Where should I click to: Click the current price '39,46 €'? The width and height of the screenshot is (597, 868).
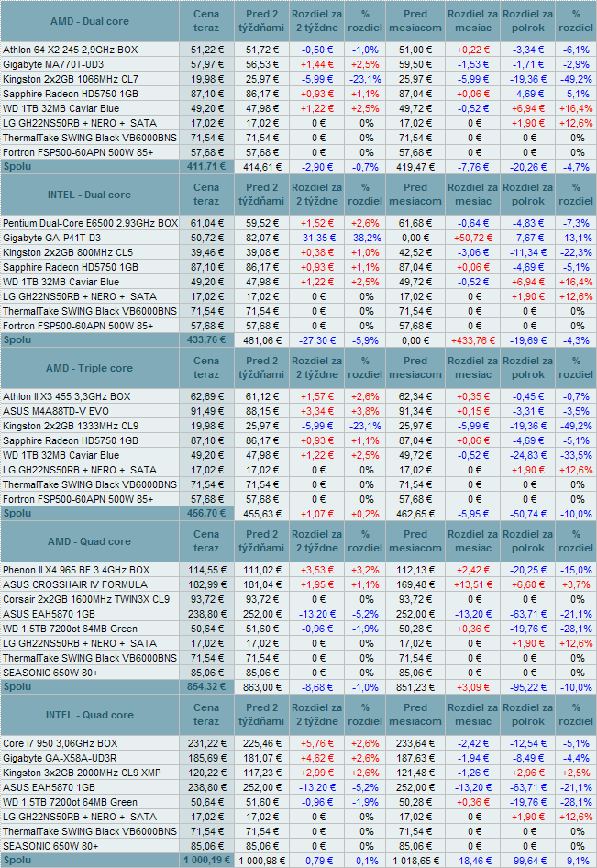207,252
